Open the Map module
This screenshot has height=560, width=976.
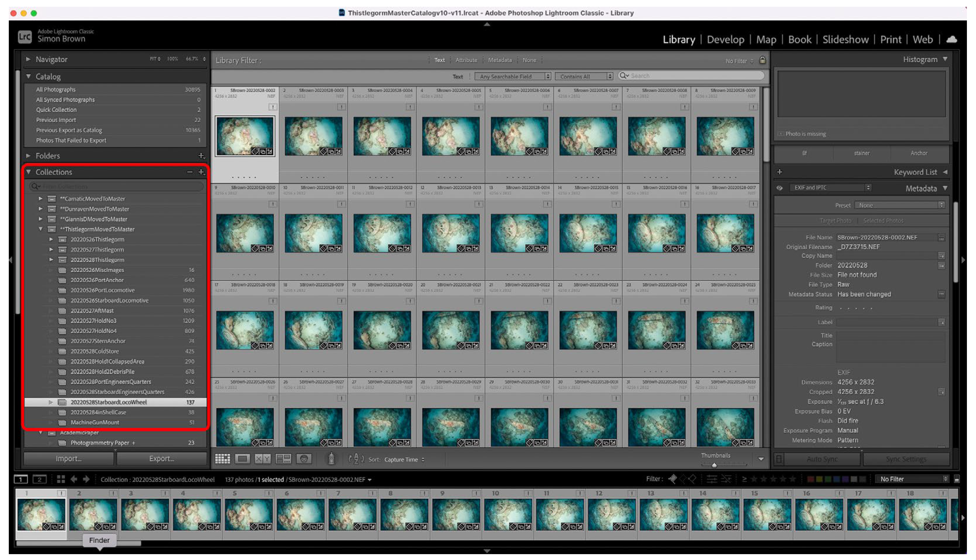[766, 39]
